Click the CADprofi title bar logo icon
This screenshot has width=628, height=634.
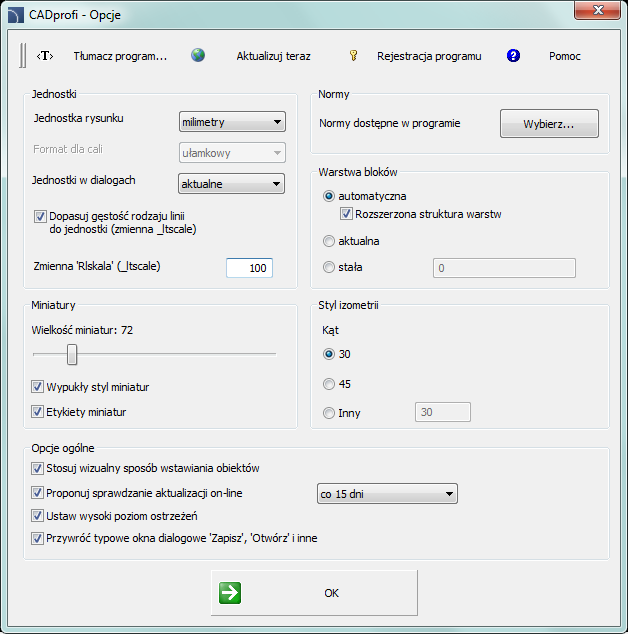coord(16,15)
